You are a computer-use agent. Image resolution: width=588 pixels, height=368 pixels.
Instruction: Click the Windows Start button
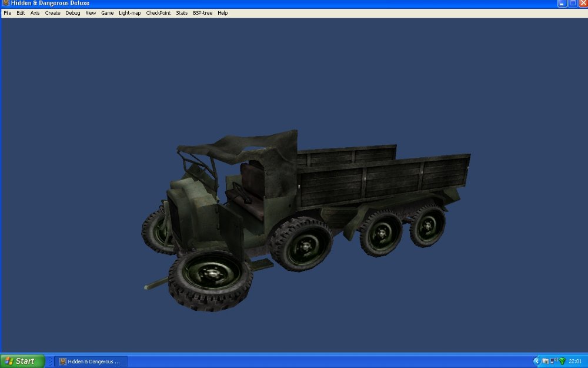[x=22, y=362]
